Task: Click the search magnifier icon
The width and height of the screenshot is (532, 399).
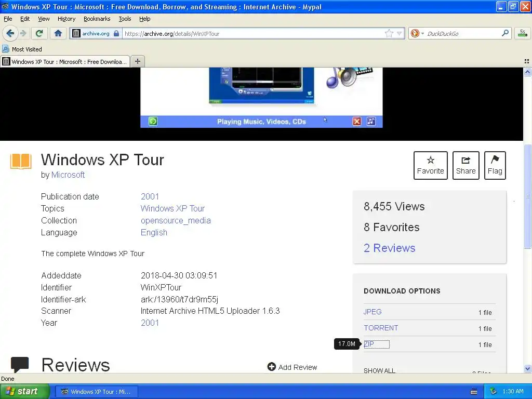Action: click(x=505, y=33)
